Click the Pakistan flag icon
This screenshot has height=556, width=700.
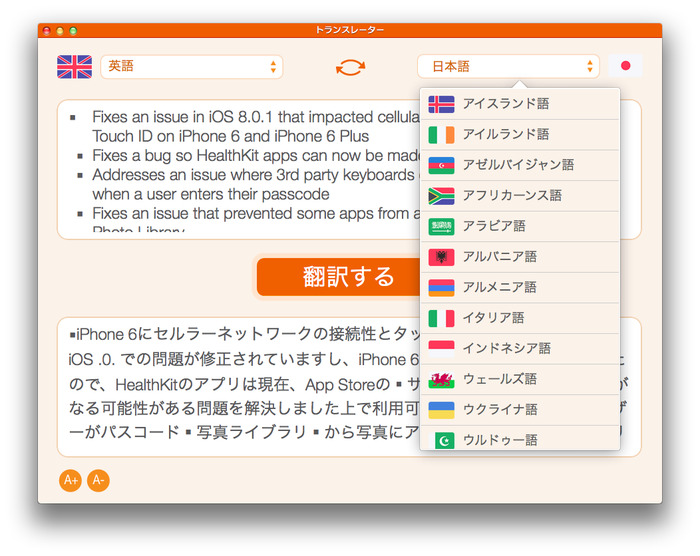pyautogui.click(x=441, y=440)
